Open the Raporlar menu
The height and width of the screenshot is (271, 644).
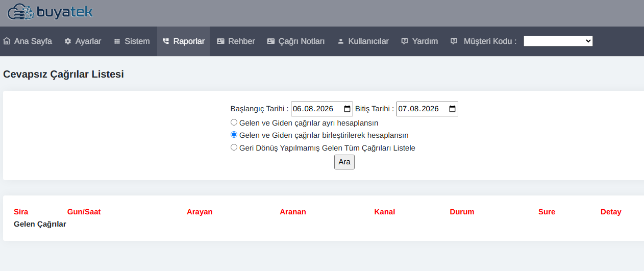pos(184,41)
